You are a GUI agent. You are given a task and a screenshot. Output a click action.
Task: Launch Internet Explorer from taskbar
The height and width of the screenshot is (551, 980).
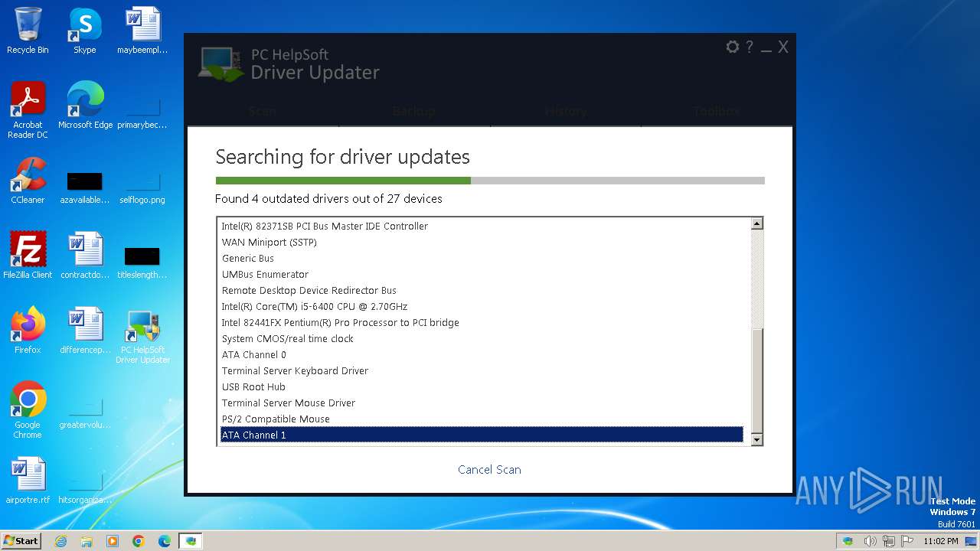(61, 541)
